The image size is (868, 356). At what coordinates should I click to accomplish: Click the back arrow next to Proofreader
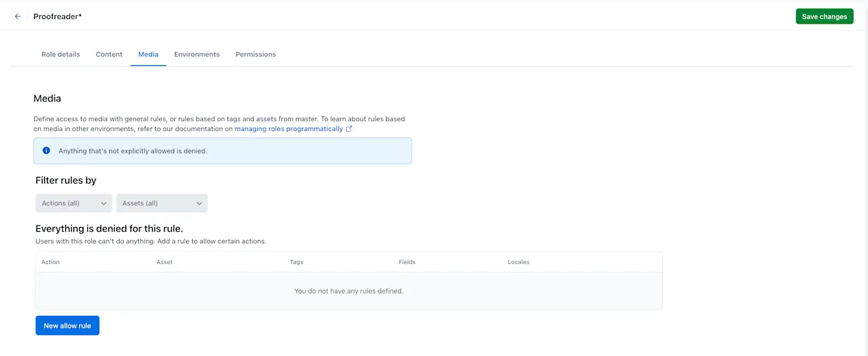click(x=18, y=16)
